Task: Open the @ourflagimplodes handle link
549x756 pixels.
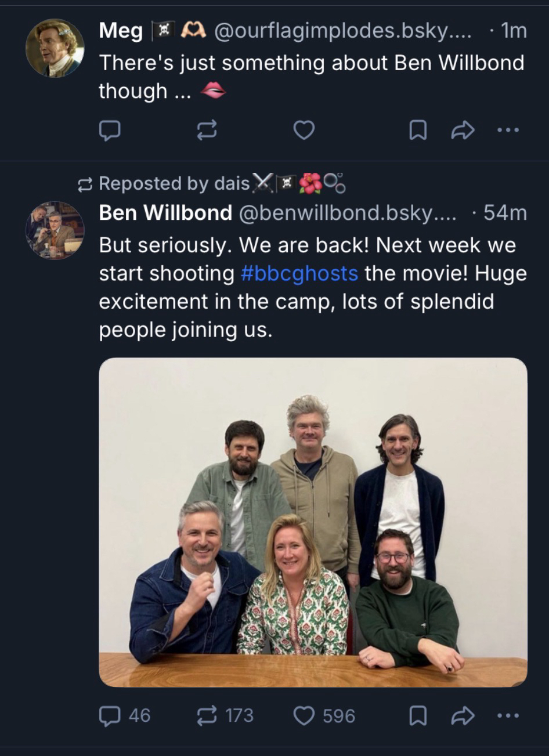Action: coord(342,31)
